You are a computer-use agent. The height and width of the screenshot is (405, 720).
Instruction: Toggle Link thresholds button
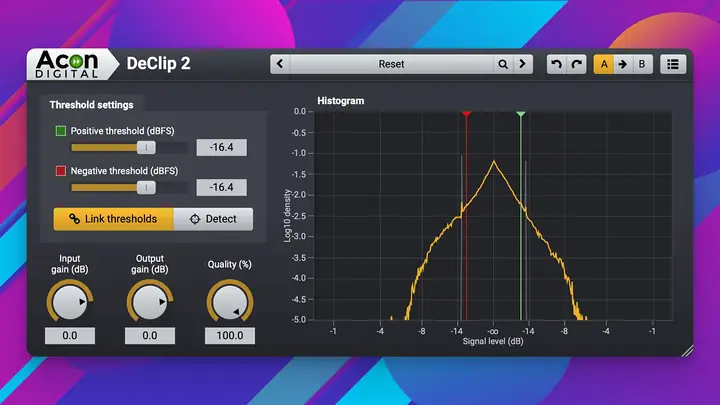(x=113, y=219)
